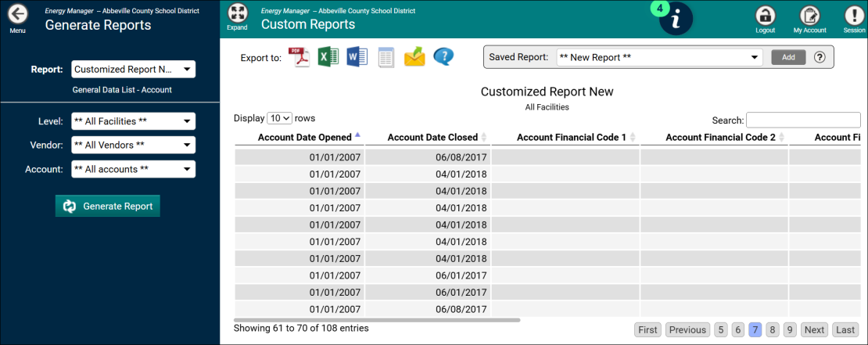Sort by Account Financial Code 1 column
The height and width of the screenshot is (345, 868).
[x=571, y=138]
